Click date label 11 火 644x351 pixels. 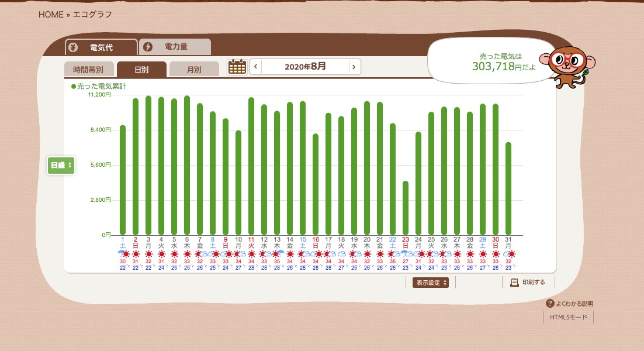point(251,242)
